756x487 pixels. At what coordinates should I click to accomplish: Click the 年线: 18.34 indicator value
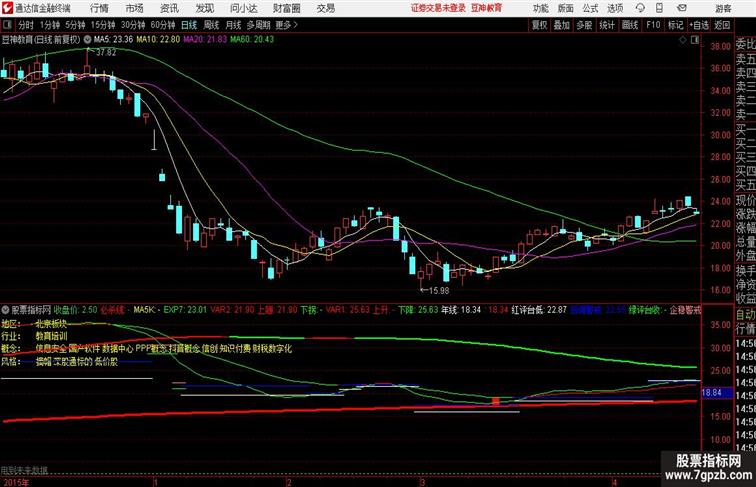pyautogui.click(x=461, y=310)
